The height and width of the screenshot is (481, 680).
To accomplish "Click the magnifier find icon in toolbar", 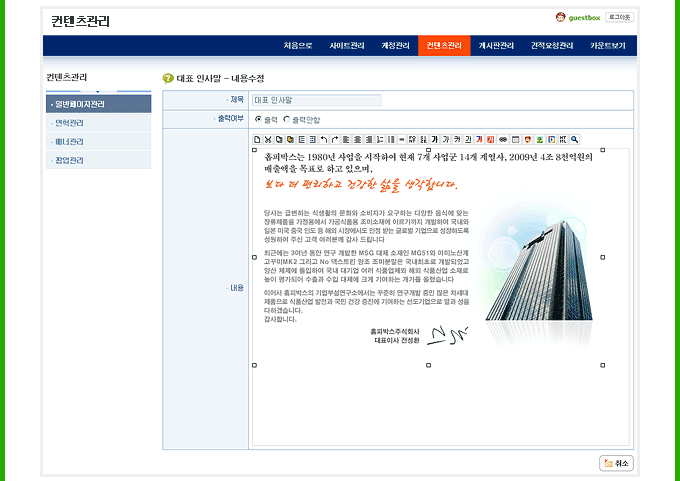I will pyautogui.click(x=574, y=139).
